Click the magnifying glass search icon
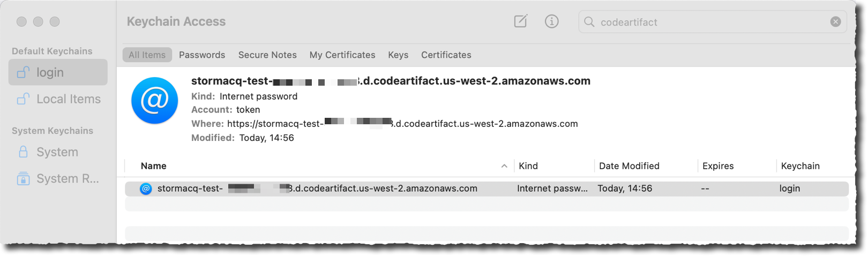Image resolution: width=868 pixels, height=256 pixels. point(589,22)
